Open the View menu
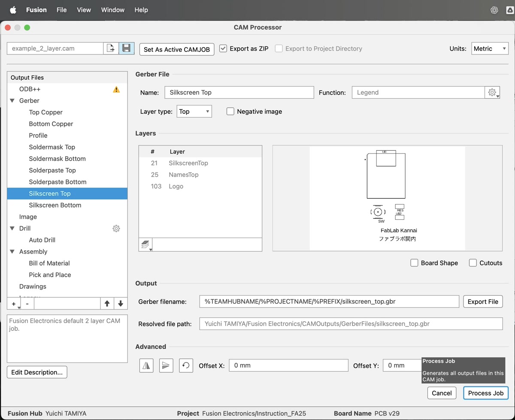 click(x=84, y=10)
